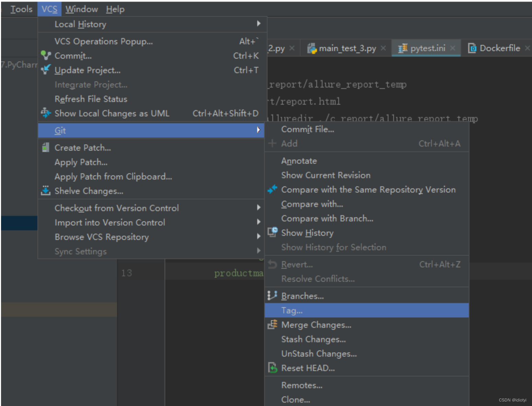
Task: Select the Tag... Git menu entry
Action: (x=367, y=310)
